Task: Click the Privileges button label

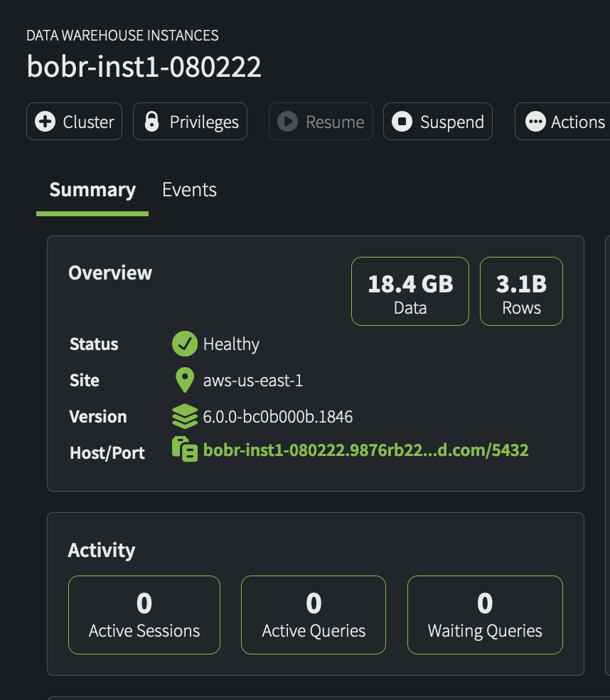Action: pos(204,122)
